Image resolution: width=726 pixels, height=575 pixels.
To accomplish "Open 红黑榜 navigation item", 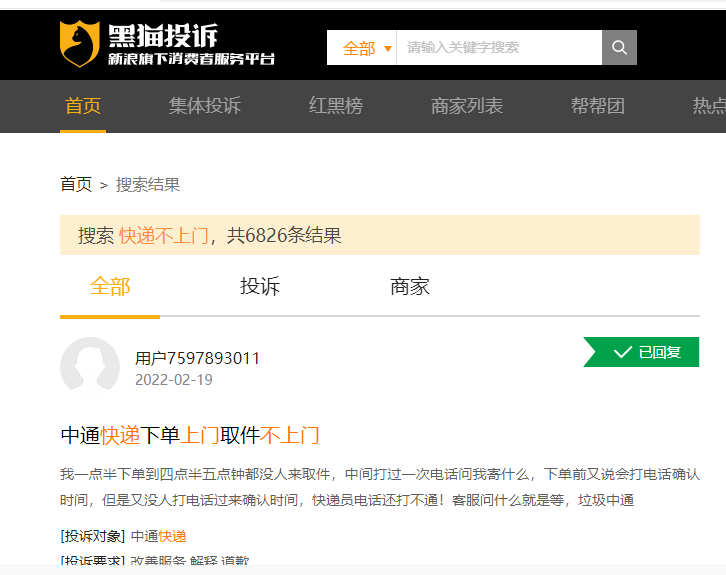I will [336, 106].
